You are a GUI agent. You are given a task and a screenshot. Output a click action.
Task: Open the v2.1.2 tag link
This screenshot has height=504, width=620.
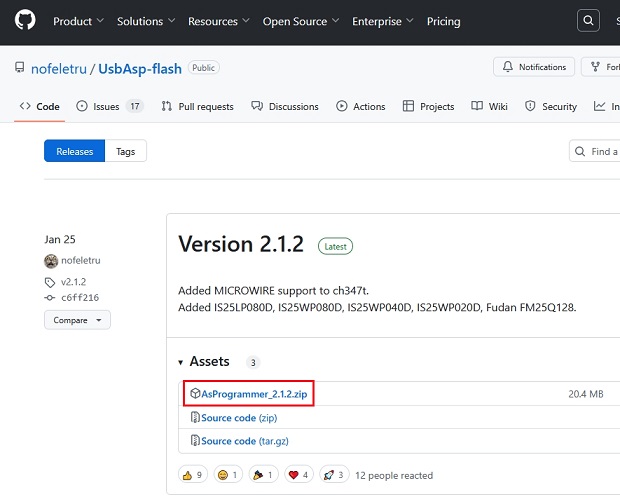pyautogui.click(x=74, y=282)
